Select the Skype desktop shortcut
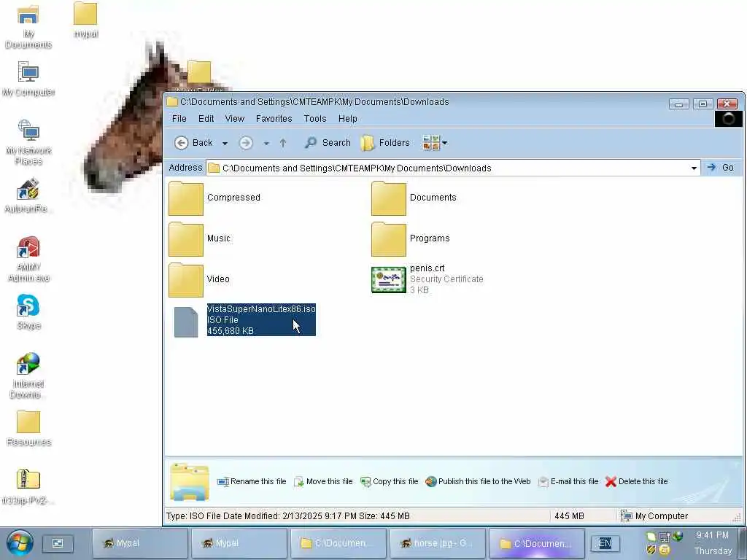 [28, 312]
